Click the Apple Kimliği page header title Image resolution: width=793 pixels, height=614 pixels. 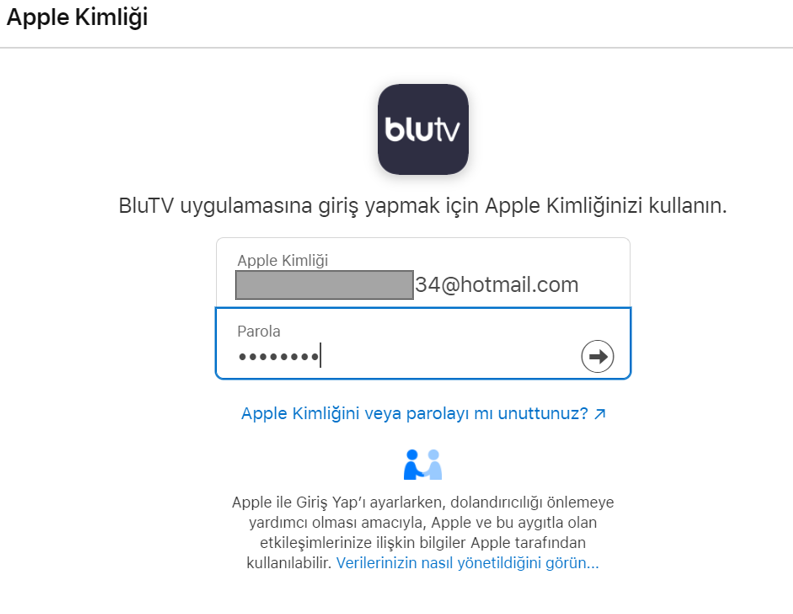pyautogui.click(x=77, y=17)
